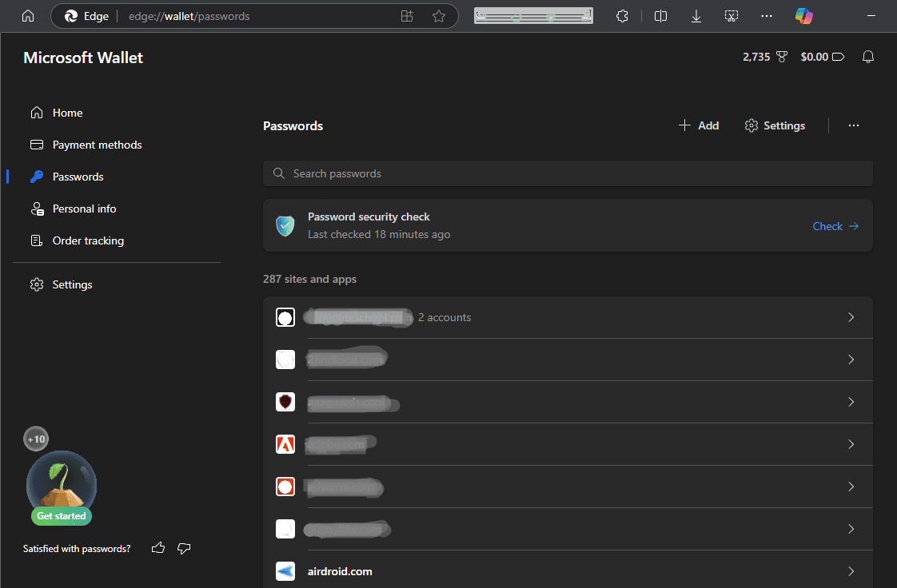The image size is (897, 588).
Task: Add a new password
Action: (699, 125)
